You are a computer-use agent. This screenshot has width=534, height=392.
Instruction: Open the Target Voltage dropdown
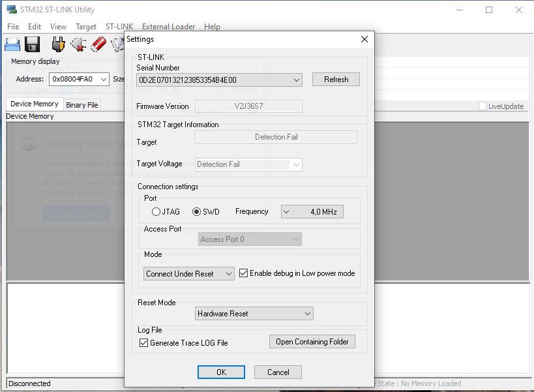coord(296,164)
